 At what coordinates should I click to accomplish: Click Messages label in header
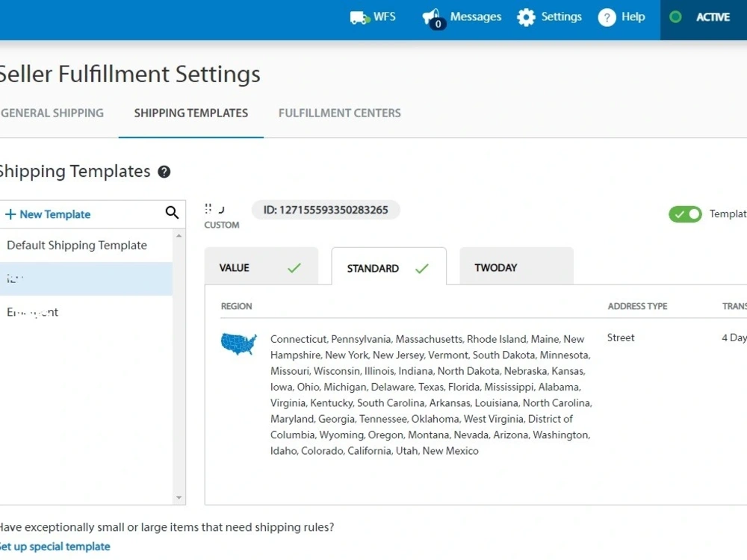click(x=475, y=16)
